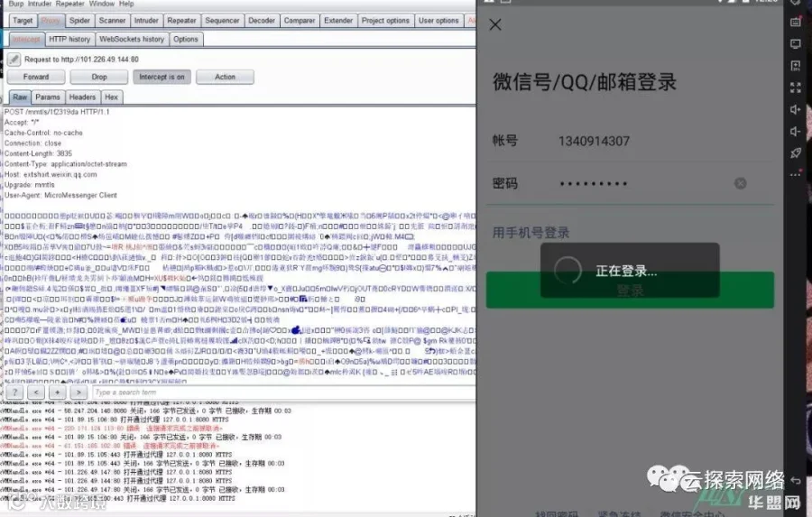Image resolution: width=812 pixels, height=517 pixels.
Task: Click the emulator keyboard mapping icon
Action: click(x=796, y=22)
